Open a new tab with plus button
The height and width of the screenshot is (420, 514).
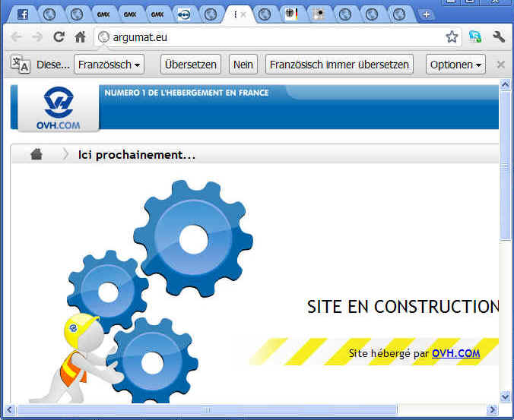(426, 14)
